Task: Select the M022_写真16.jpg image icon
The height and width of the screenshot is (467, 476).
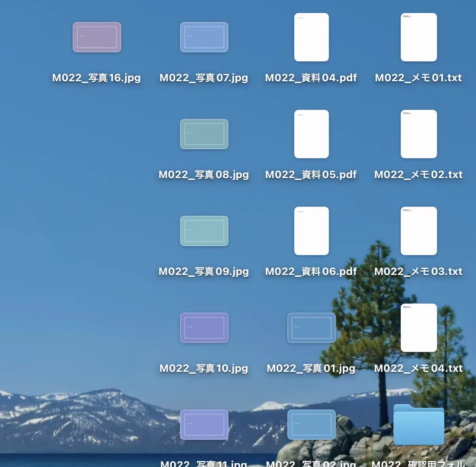Action: (x=97, y=37)
